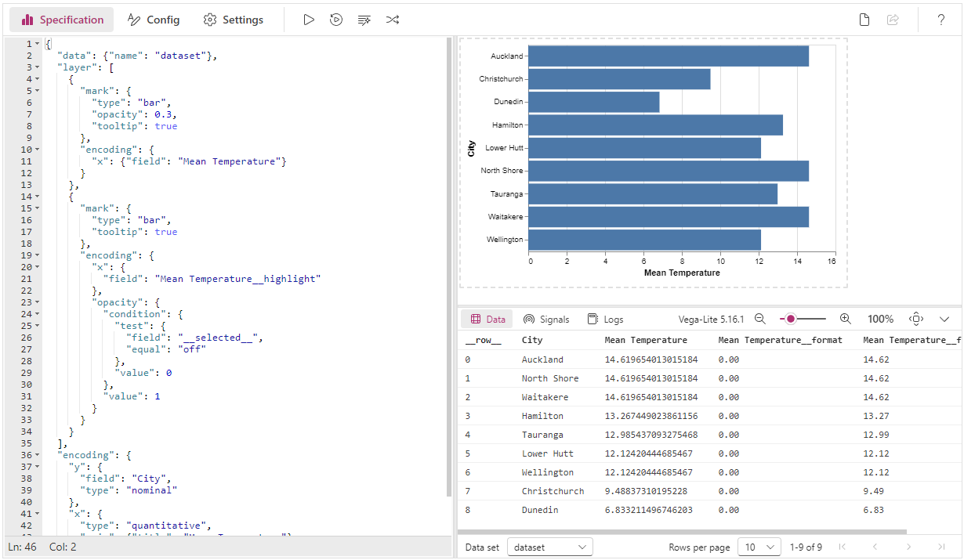Open the Data set dropdown
The width and height of the screenshot is (964, 560).
coord(550,547)
